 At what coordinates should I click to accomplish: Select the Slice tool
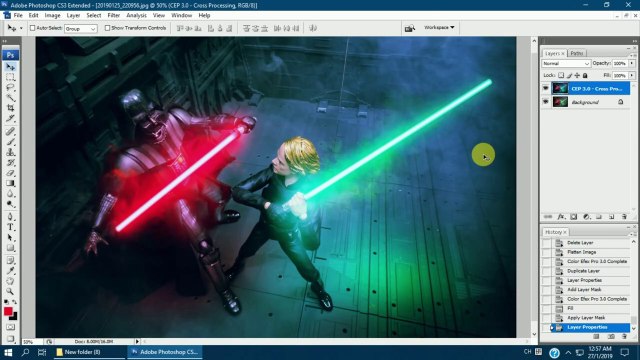tap(10, 118)
